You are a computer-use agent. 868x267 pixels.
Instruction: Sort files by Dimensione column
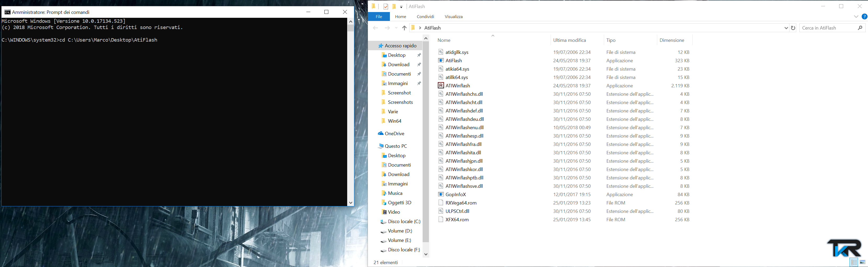[672, 40]
